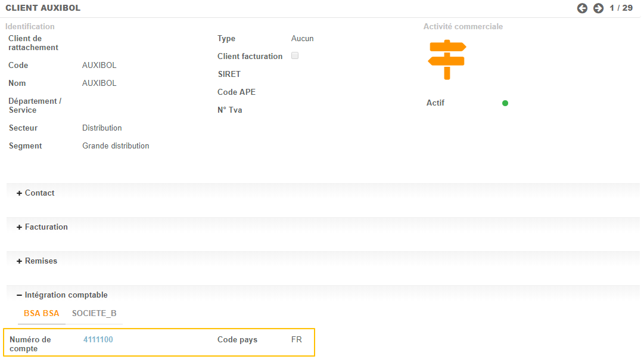Viewport: 644px width, 359px height.
Task: Click the Code pays value FR
Action: click(297, 340)
